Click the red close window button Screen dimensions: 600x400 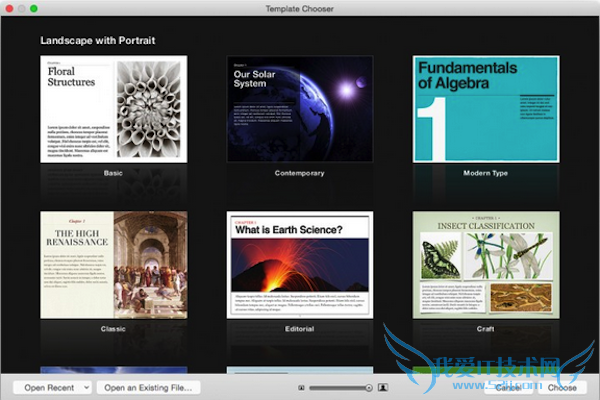[8, 7]
